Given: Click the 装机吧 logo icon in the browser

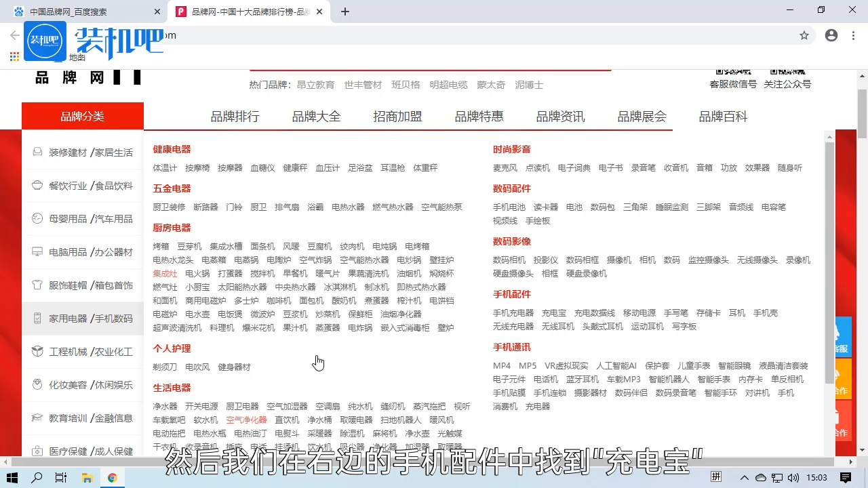Looking at the screenshot, I should 45,41.
